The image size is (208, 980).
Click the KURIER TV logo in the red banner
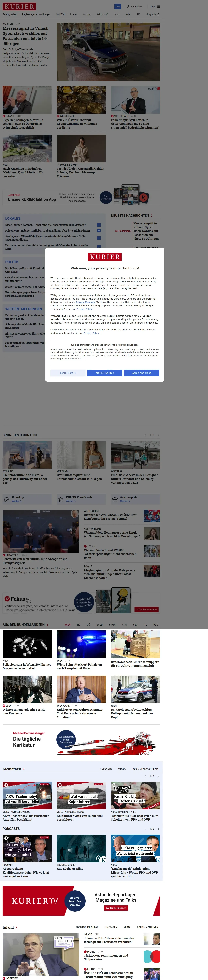(x=35, y=901)
